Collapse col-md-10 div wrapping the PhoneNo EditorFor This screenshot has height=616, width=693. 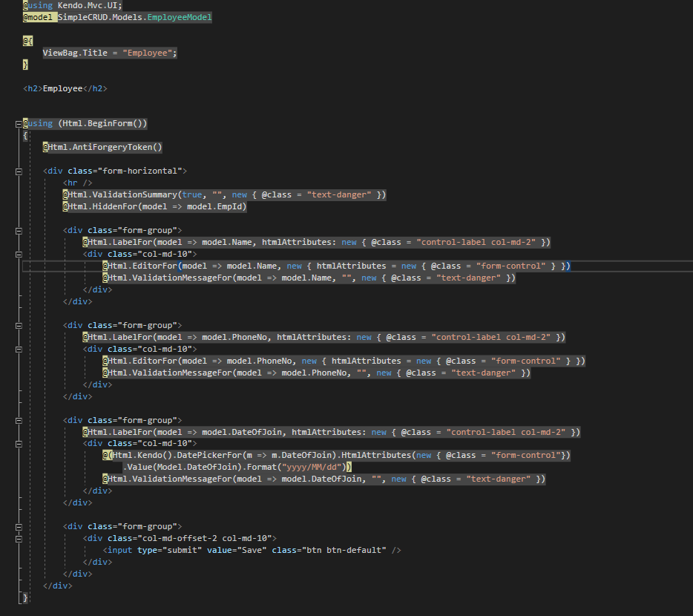[18, 350]
